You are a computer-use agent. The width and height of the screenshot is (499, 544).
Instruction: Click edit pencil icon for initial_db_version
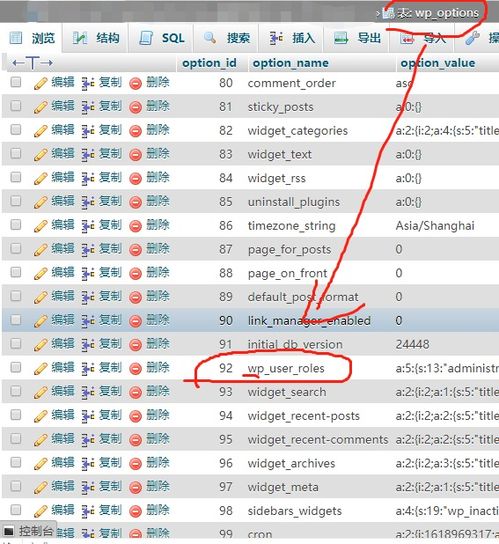coord(41,345)
